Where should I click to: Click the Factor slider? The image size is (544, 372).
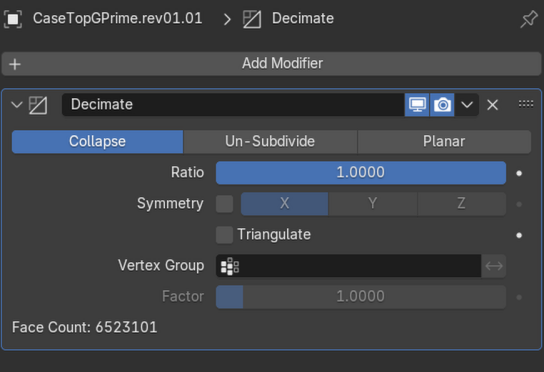pos(361,297)
